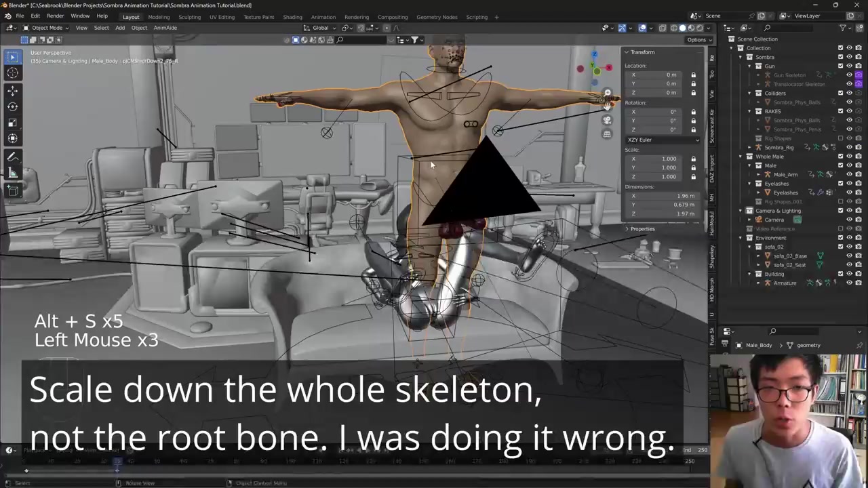Collapse the Environment collection in outliner

pos(741,238)
